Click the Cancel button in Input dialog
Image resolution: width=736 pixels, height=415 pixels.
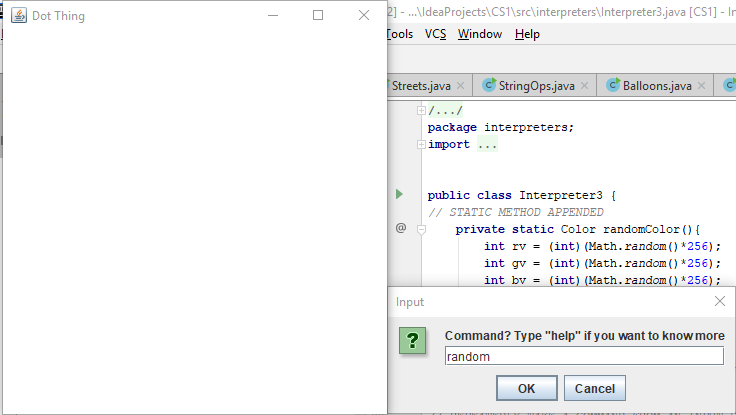point(595,388)
